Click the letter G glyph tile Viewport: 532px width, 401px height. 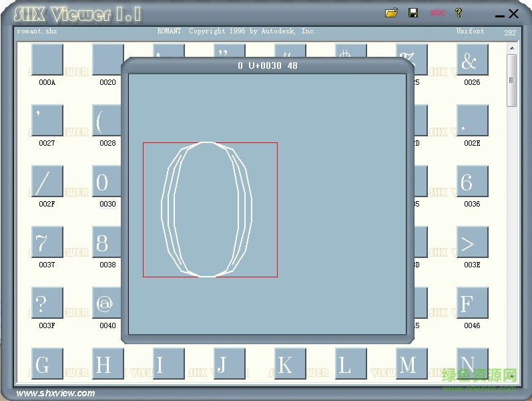47,364
